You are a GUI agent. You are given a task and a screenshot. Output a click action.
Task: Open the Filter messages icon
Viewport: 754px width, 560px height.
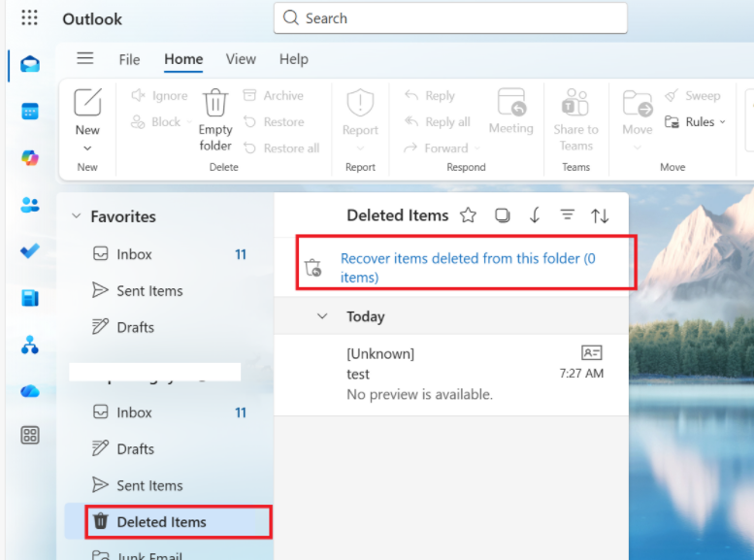(x=568, y=214)
